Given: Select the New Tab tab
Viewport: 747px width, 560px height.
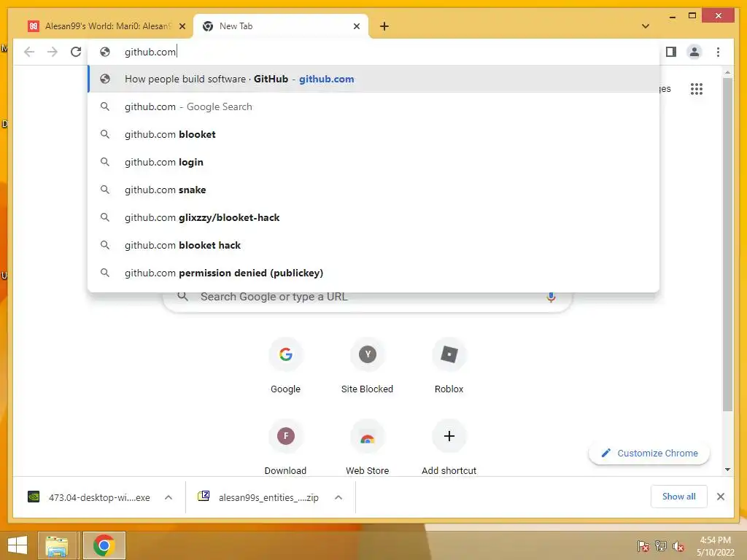Looking at the screenshot, I should click(281, 26).
